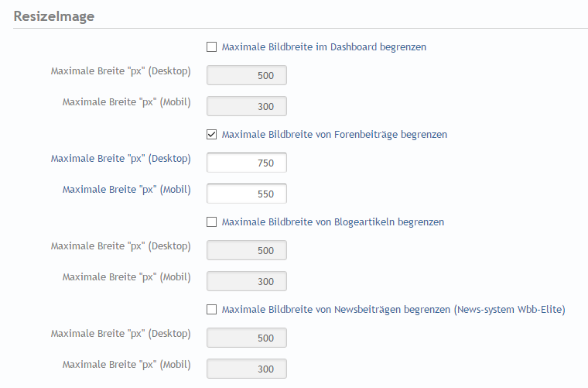Focus the forum desktop width field showing 750

[x=247, y=163]
